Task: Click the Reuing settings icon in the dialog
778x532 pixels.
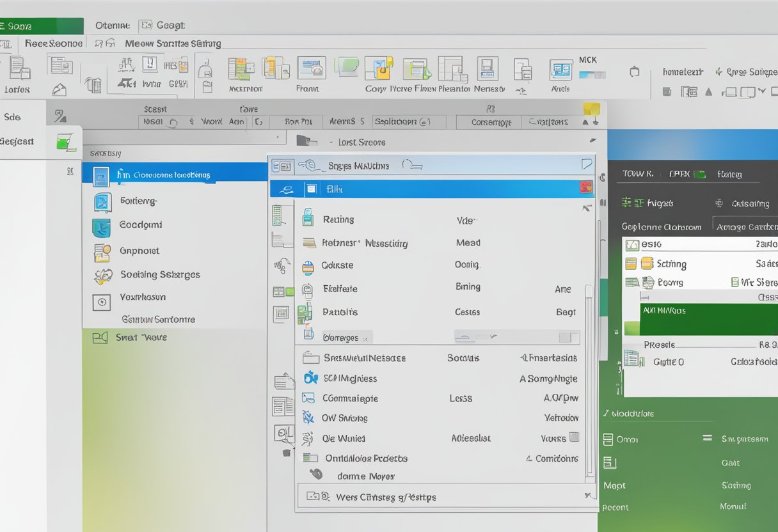Action: click(x=308, y=219)
